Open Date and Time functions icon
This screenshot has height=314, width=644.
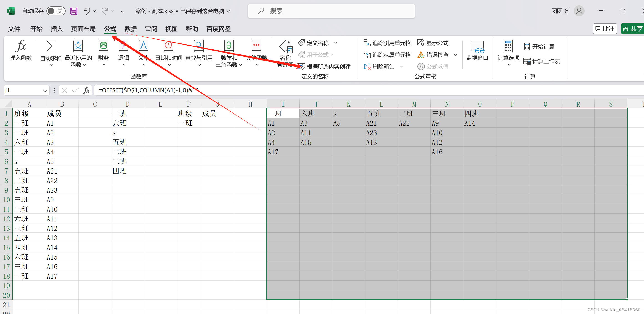[x=168, y=46]
